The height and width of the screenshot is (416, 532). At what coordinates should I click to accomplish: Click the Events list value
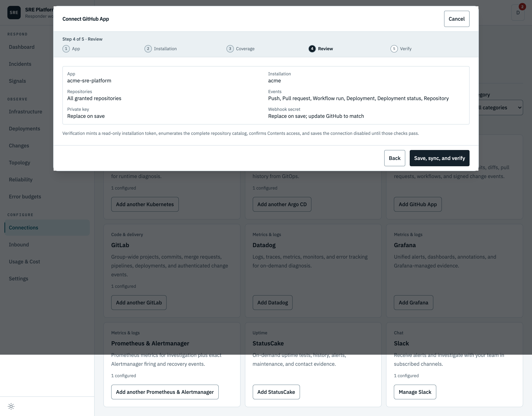(358, 98)
